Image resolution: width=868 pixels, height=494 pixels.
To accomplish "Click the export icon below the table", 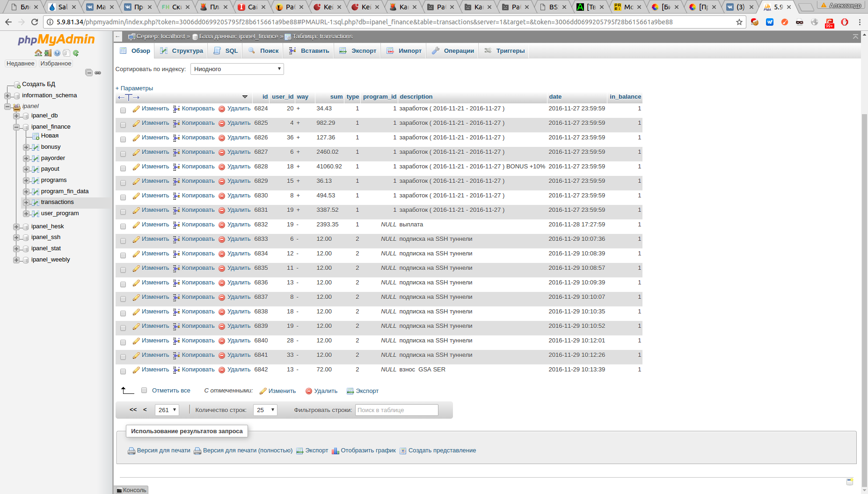I will (350, 391).
